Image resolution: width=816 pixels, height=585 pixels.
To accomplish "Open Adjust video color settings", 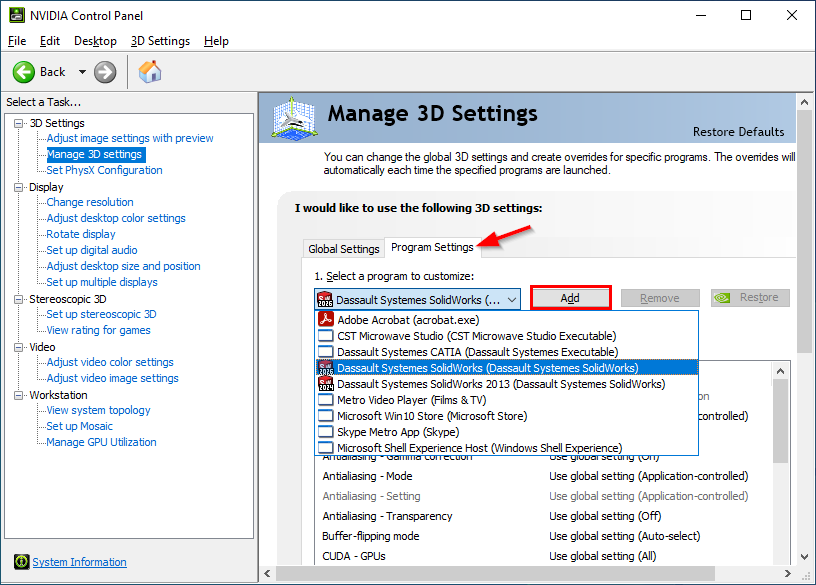I will [110, 362].
